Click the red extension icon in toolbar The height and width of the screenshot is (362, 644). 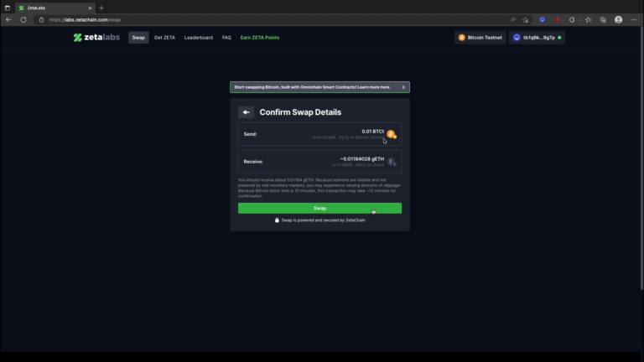point(558,20)
